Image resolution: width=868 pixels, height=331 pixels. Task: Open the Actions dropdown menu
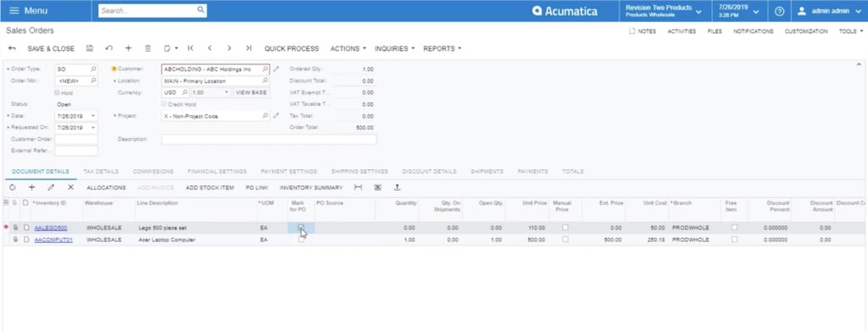348,48
